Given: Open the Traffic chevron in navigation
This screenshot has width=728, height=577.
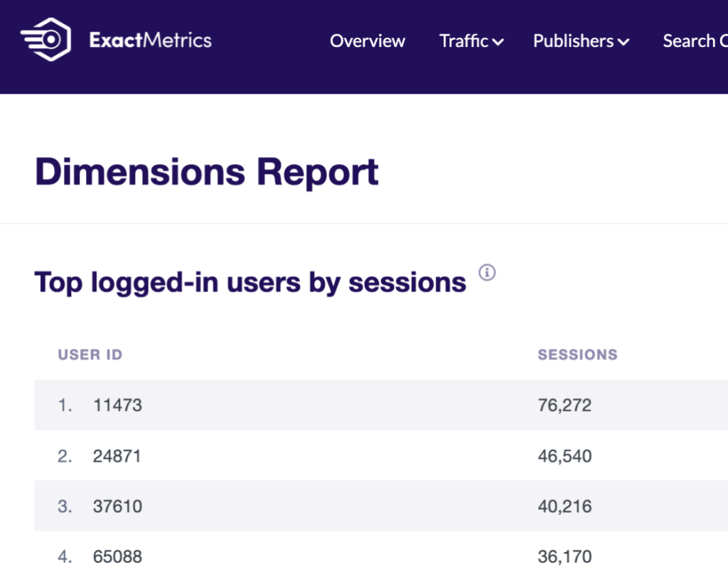Looking at the screenshot, I should (499, 43).
